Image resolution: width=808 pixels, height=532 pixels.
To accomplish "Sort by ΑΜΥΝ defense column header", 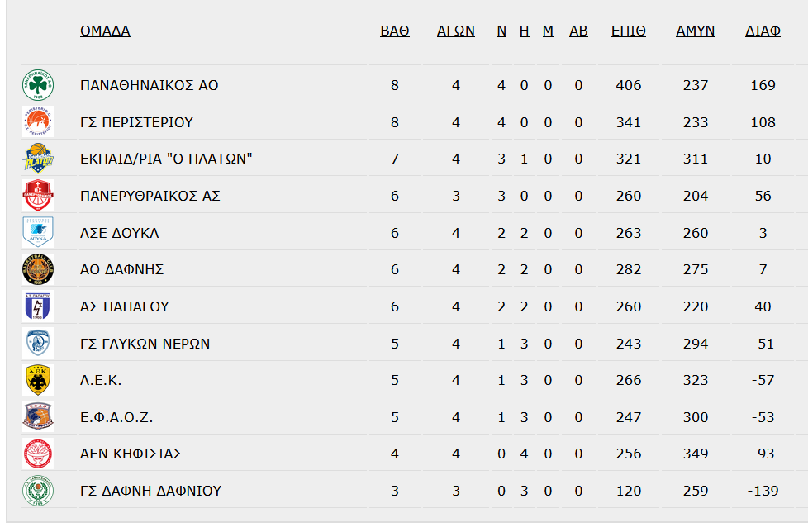I will pos(695,31).
